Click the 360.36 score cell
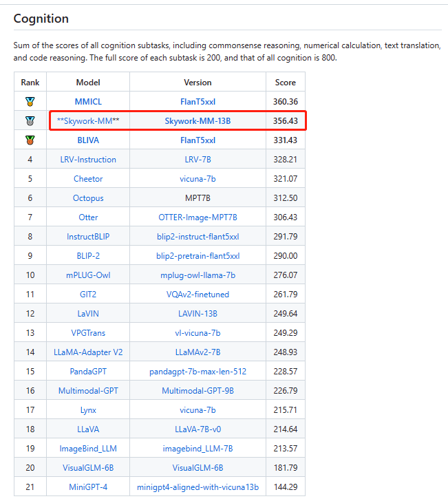The image size is (448, 501). (286, 102)
